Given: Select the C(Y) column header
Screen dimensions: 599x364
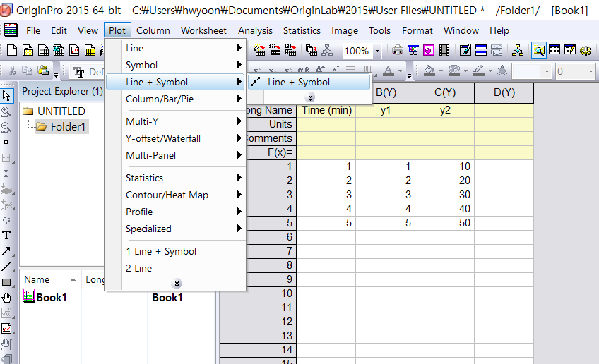Looking at the screenshot, I should (x=445, y=92).
